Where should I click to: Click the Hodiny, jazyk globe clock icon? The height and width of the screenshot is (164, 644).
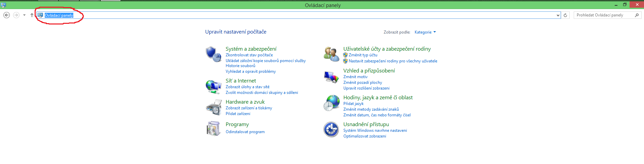tap(331, 103)
